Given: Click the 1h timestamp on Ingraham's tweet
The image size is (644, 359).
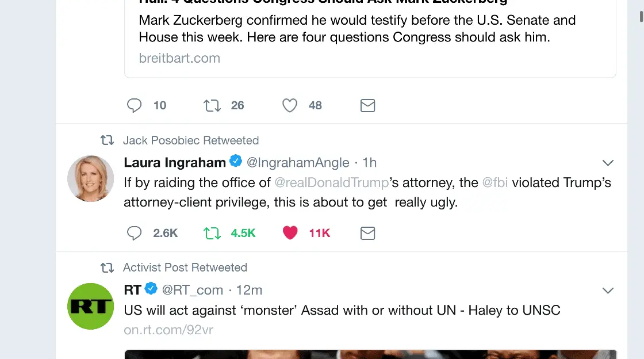Looking at the screenshot, I should [369, 163].
